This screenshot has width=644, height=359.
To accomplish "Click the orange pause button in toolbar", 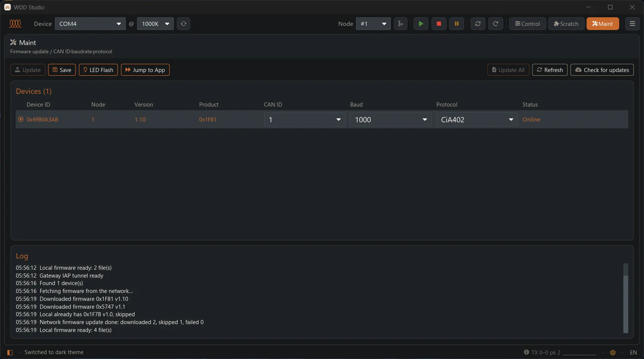I will (457, 24).
